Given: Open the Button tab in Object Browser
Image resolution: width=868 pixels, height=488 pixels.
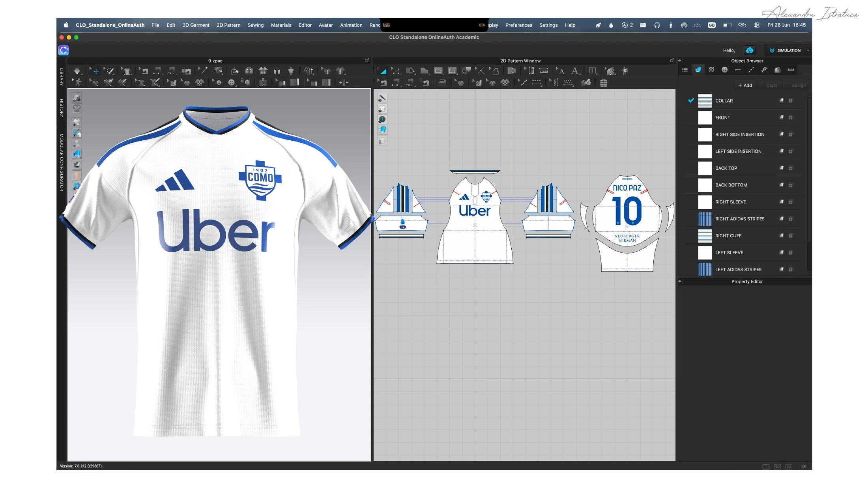Looking at the screenshot, I should (724, 70).
